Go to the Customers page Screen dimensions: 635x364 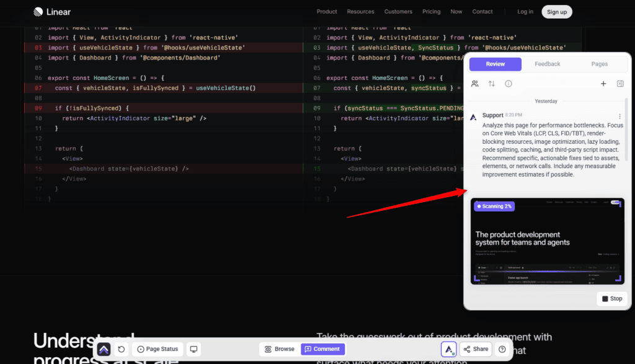coord(398,12)
